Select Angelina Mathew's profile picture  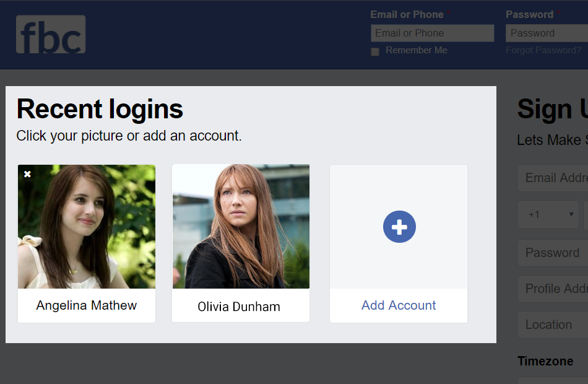pos(87,227)
